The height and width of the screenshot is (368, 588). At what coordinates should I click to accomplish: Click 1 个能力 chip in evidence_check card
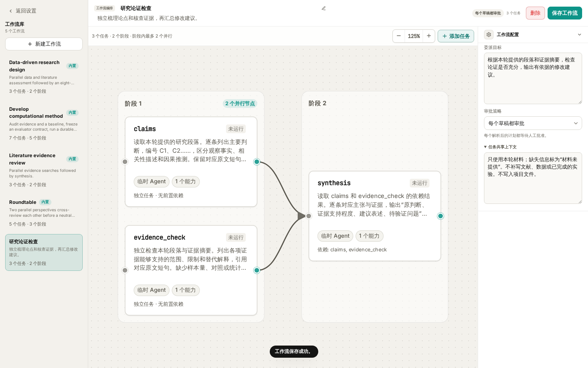point(186,290)
